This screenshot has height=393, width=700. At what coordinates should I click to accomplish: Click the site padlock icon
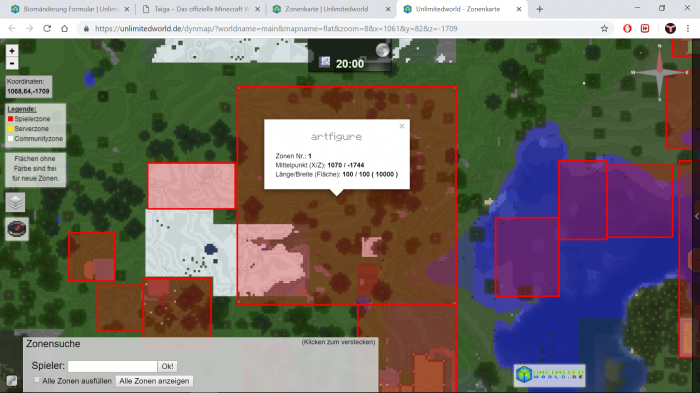tap(86, 29)
